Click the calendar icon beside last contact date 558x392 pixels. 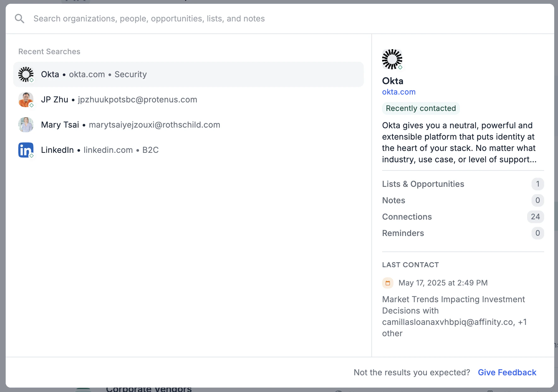pos(388,283)
